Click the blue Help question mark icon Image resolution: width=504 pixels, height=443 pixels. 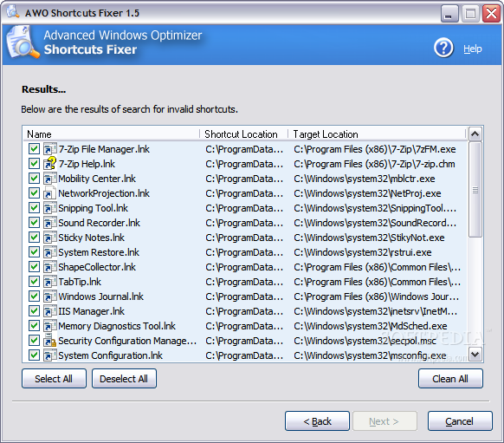[x=443, y=49]
